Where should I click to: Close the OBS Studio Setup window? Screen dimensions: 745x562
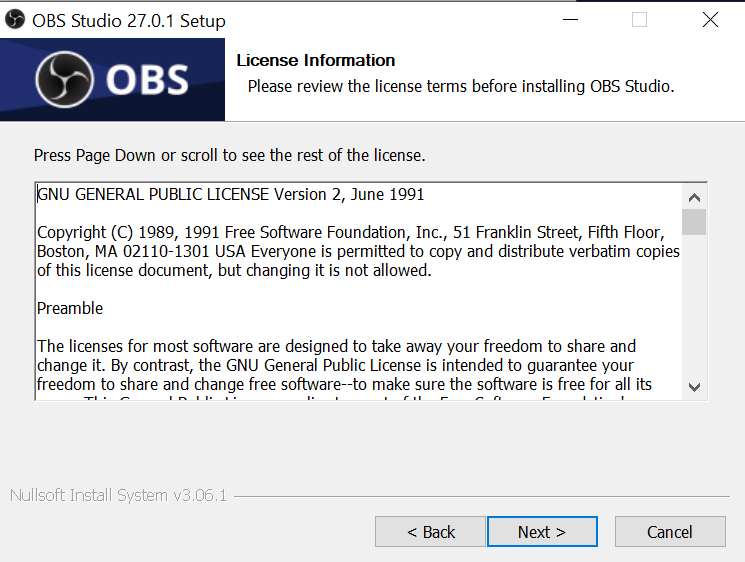pos(710,20)
